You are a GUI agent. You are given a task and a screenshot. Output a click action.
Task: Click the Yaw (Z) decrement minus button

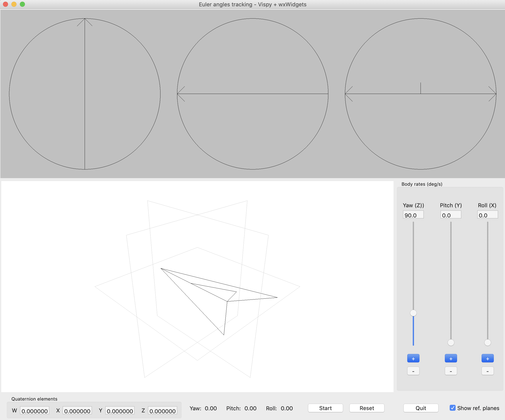click(413, 370)
